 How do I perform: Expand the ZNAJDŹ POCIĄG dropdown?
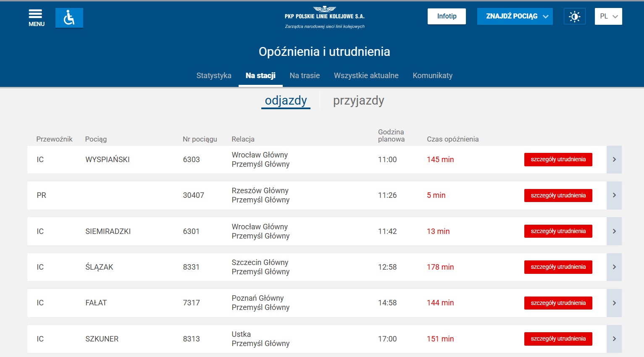pyautogui.click(x=515, y=16)
